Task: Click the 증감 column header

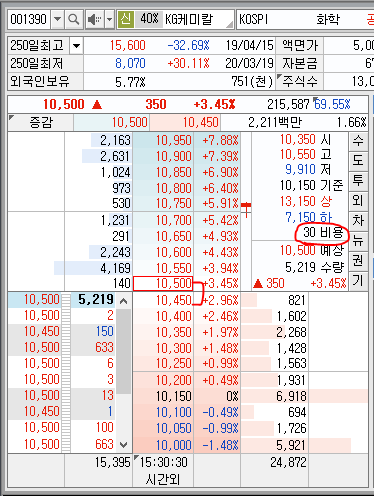Action: click(41, 122)
